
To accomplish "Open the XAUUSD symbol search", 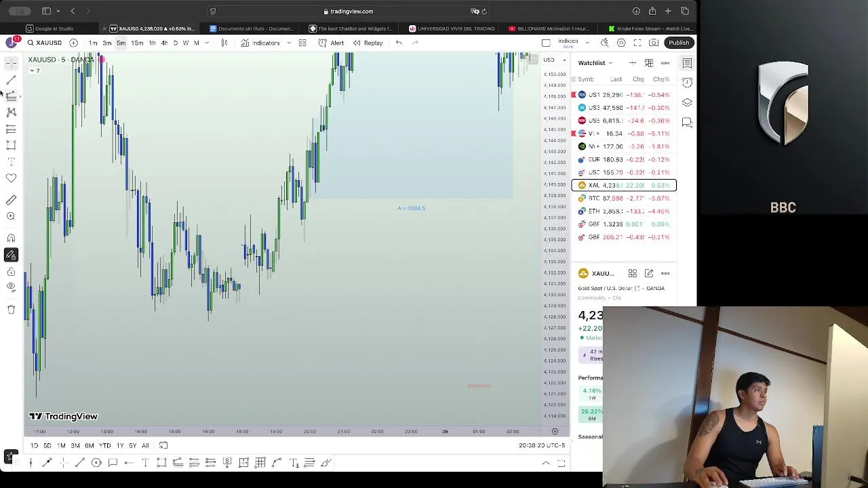I will pos(45,43).
